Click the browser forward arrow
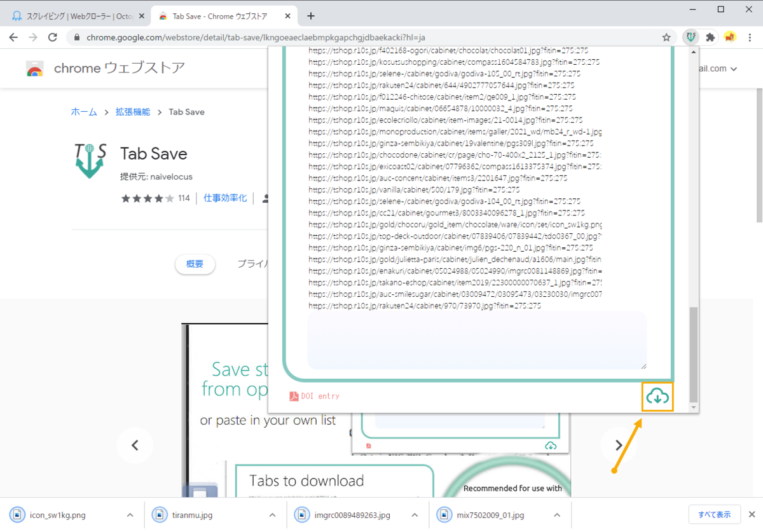This screenshot has width=763, height=532. click(33, 38)
